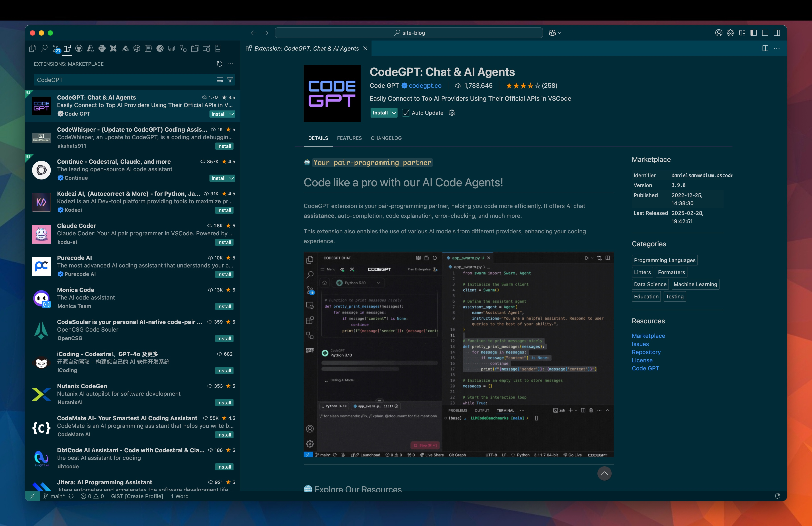Open the site-blog command center search

click(x=409, y=33)
